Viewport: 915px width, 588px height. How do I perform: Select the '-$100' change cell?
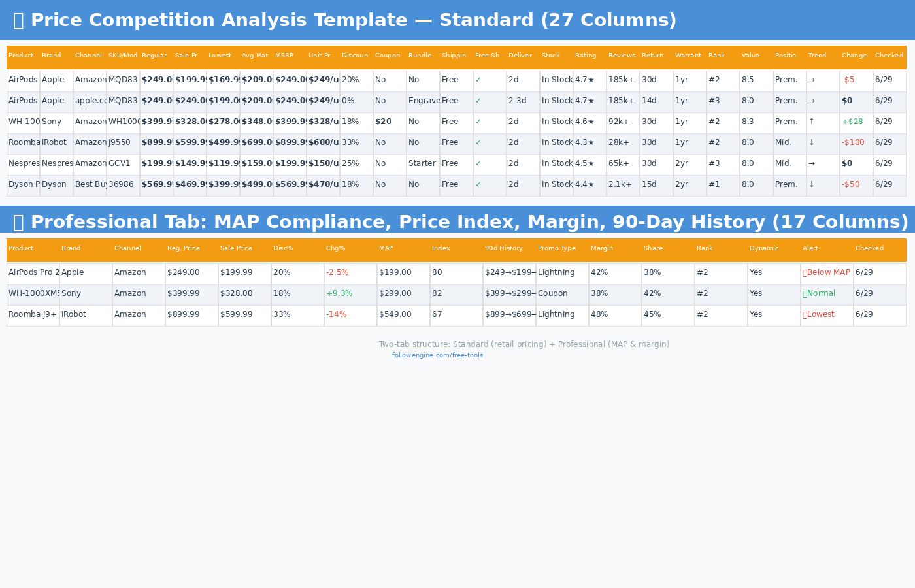click(x=856, y=143)
